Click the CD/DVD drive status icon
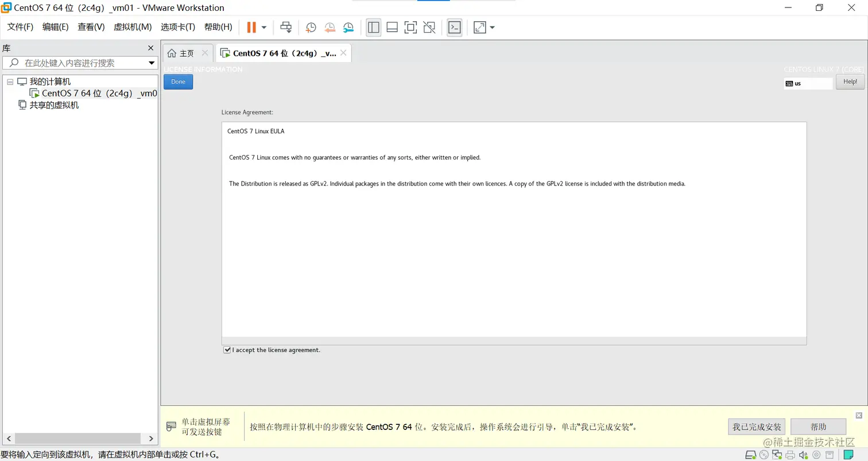Viewport: 868px width, 461px height. tap(764, 455)
